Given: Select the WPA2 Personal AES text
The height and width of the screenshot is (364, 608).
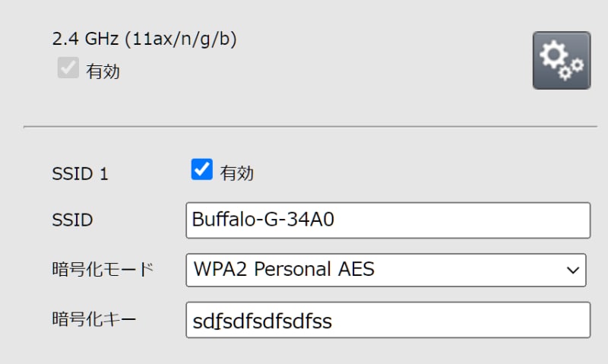Looking at the screenshot, I should tap(283, 269).
